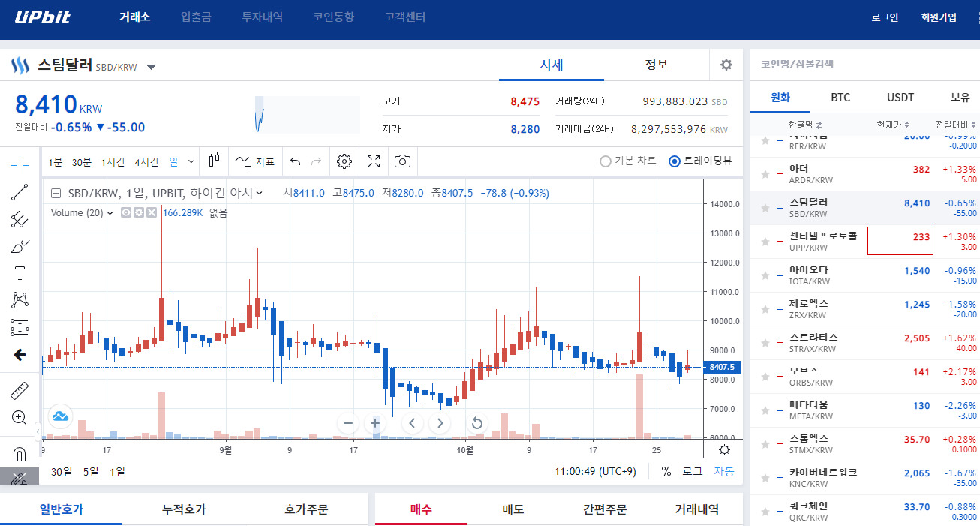Open chart properties gear in toolbar

(344, 161)
